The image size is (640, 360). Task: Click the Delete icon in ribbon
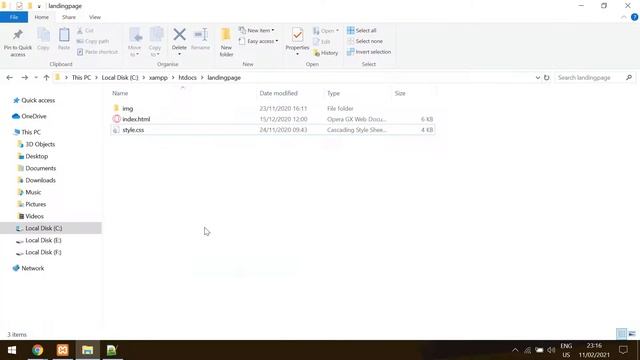click(179, 41)
